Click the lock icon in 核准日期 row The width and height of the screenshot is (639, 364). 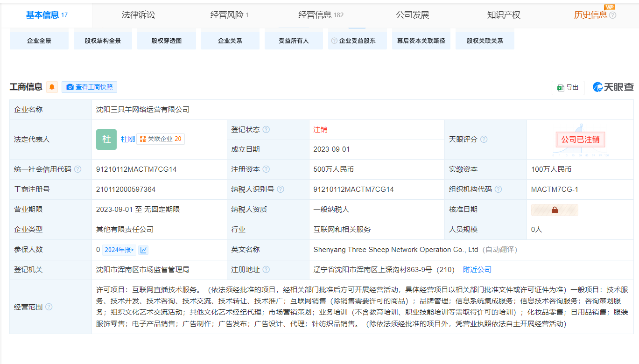(x=555, y=210)
